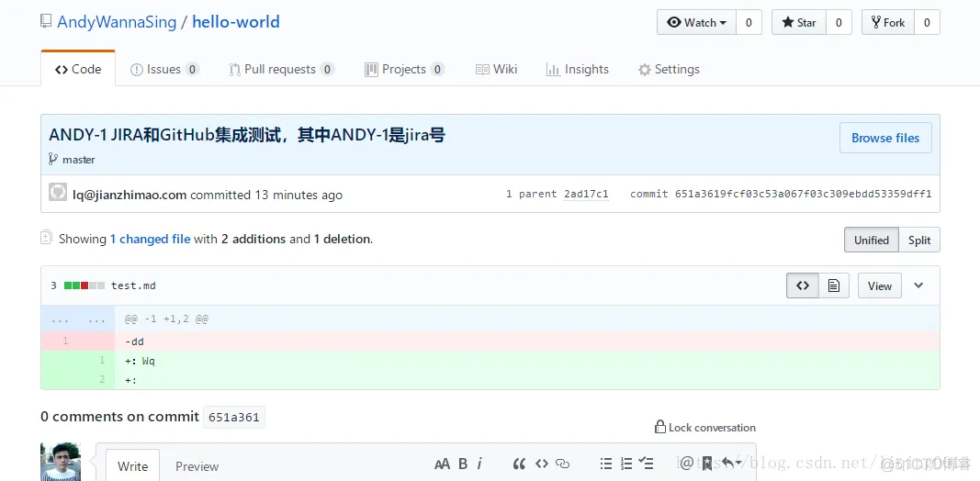Screen dimensions: 980x481
Task: Open the Wiki tab
Action: point(496,70)
